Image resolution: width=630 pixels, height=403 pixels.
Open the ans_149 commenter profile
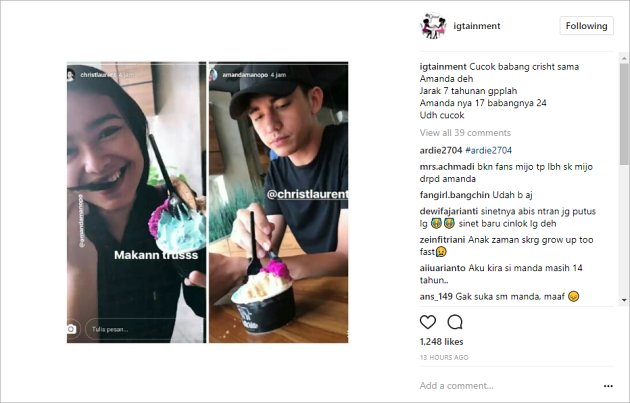coord(436,297)
